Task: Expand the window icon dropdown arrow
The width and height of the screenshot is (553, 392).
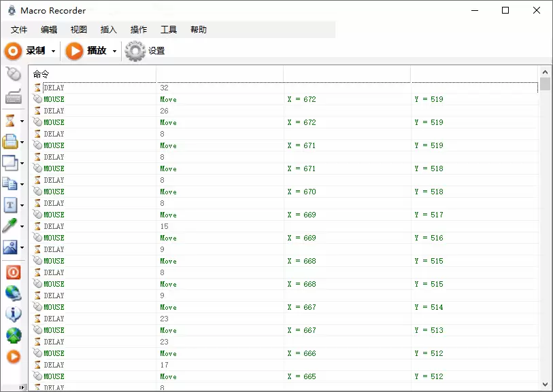Action: pyautogui.click(x=22, y=164)
